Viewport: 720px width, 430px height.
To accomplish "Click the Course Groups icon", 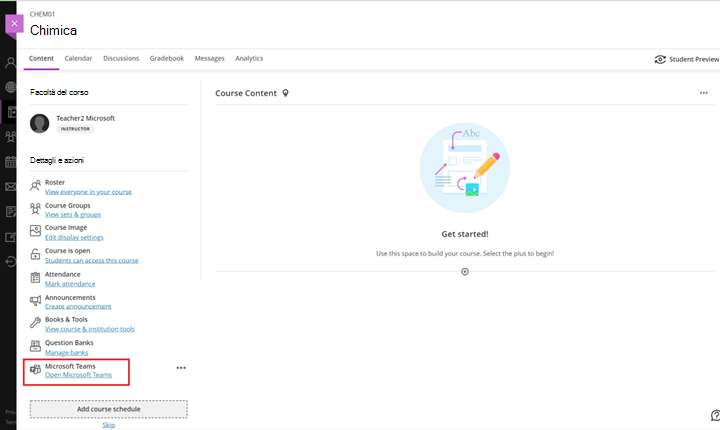I will coord(35,209).
